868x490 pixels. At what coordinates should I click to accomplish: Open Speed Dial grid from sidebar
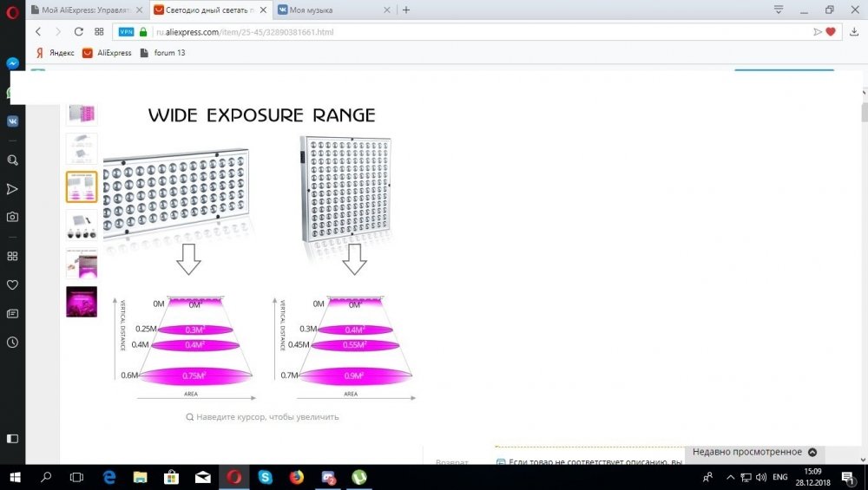pyautogui.click(x=12, y=256)
